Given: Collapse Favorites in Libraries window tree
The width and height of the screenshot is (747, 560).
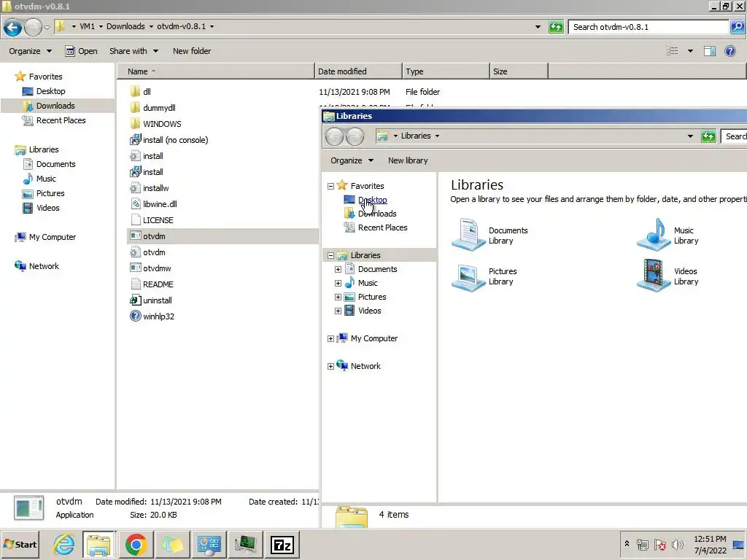Looking at the screenshot, I should (x=330, y=186).
